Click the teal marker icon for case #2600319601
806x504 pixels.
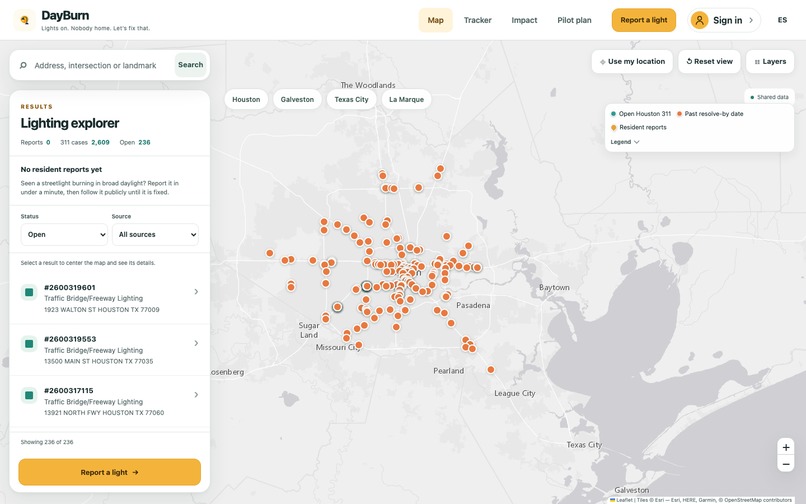pos(29,292)
